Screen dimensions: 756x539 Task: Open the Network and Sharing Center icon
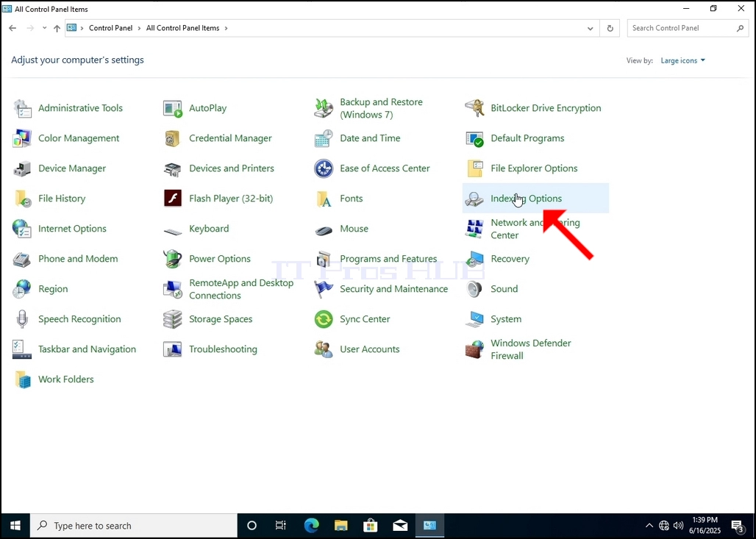474,229
